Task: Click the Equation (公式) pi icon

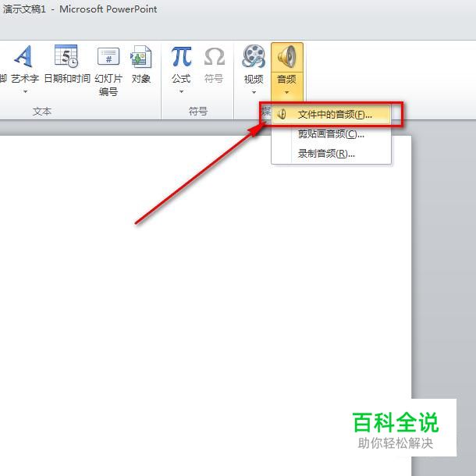Action: (181, 56)
